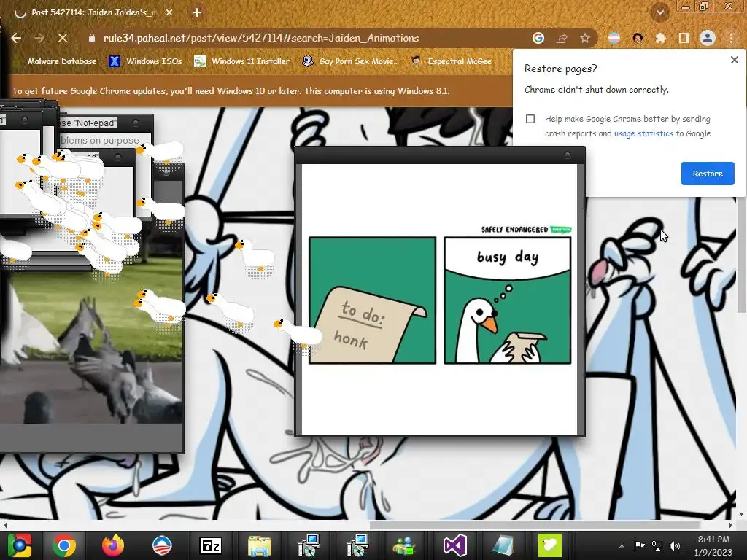Open the Windows 11 Installer bookmark
Viewport: 747px width, 560px height.
(242, 61)
